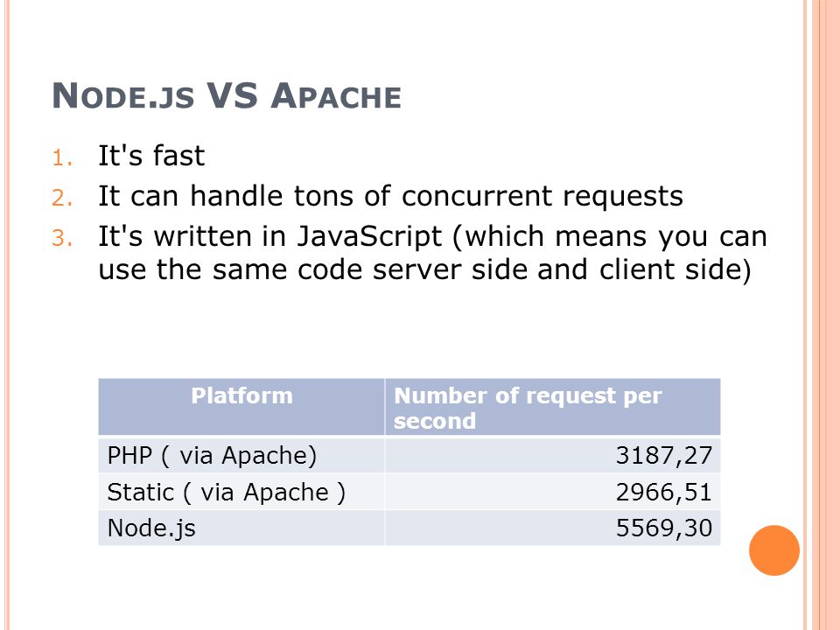840x630 pixels.
Task: Click the bullet number 3
Action: 62,238
